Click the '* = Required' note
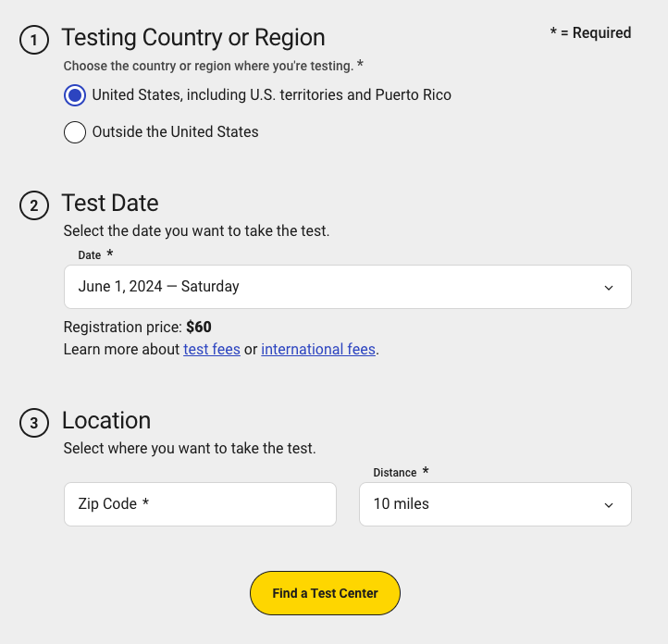 [x=590, y=33]
